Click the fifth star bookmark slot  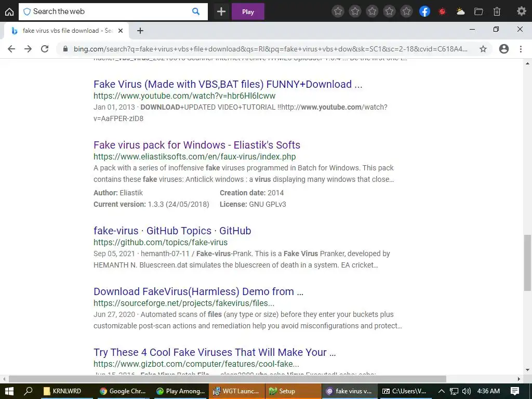406,11
